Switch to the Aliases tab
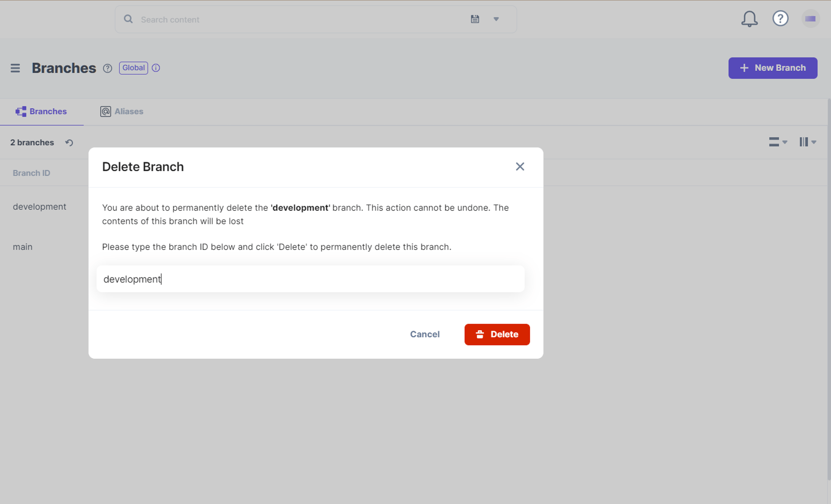The width and height of the screenshot is (831, 504). pyautogui.click(x=122, y=112)
